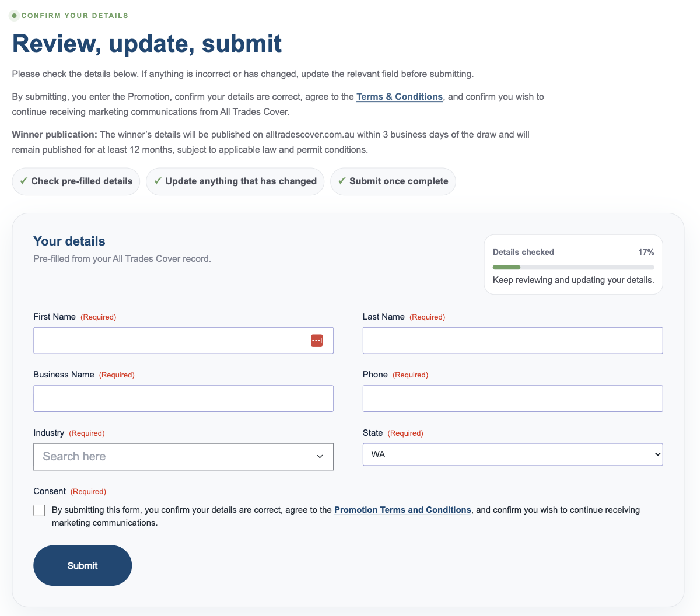Click the 'Keep reviewing and updating your details.' text
The height and width of the screenshot is (616, 700).
(573, 280)
